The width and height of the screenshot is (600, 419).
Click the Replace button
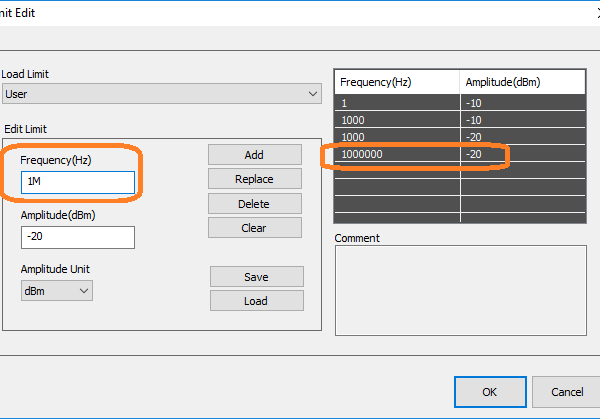254,179
